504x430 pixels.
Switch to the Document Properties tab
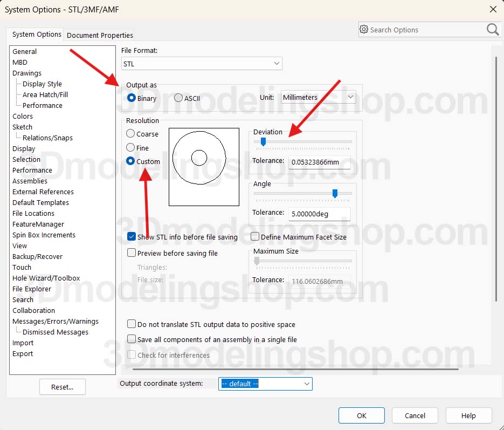(x=100, y=35)
